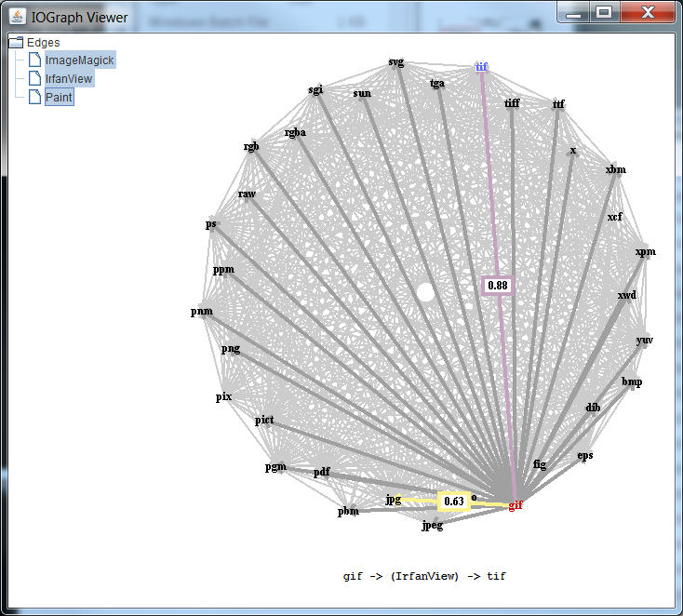Select the red gif node
683x616 pixels.
(x=516, y=505)
